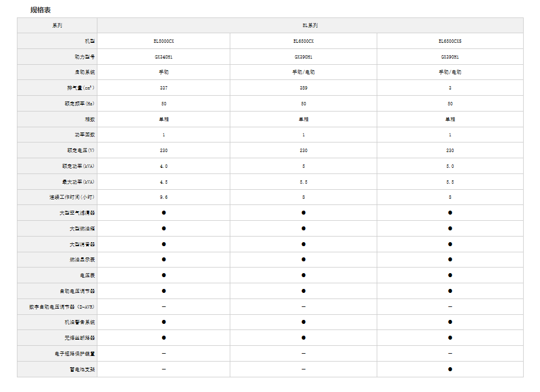Viewport: 540px width, 392px height.
Task: Select the '燃油显示表' row label
Action: tap(82, 260)
